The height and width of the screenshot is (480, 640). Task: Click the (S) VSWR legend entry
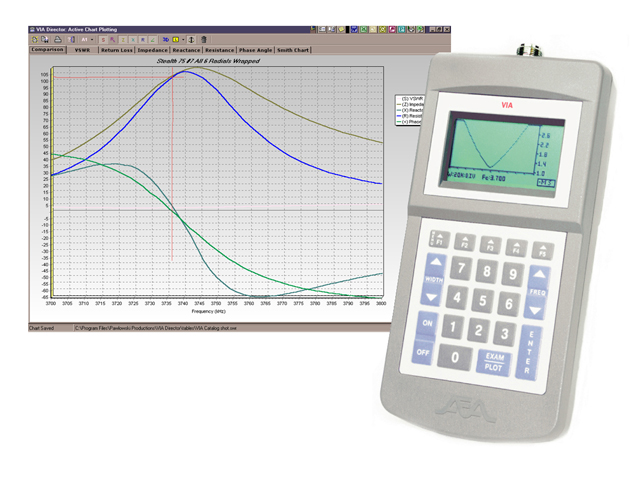point(410,99)
